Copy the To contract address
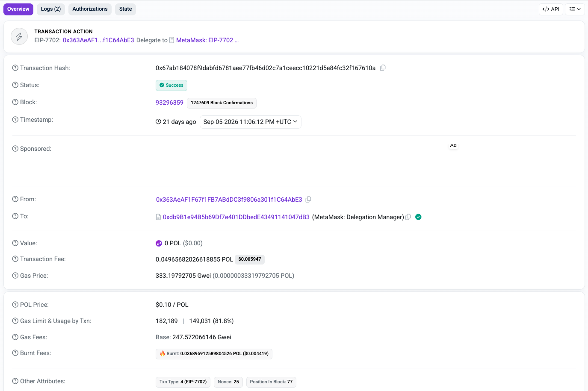This screenshot has width=588, height=391. 408,217
